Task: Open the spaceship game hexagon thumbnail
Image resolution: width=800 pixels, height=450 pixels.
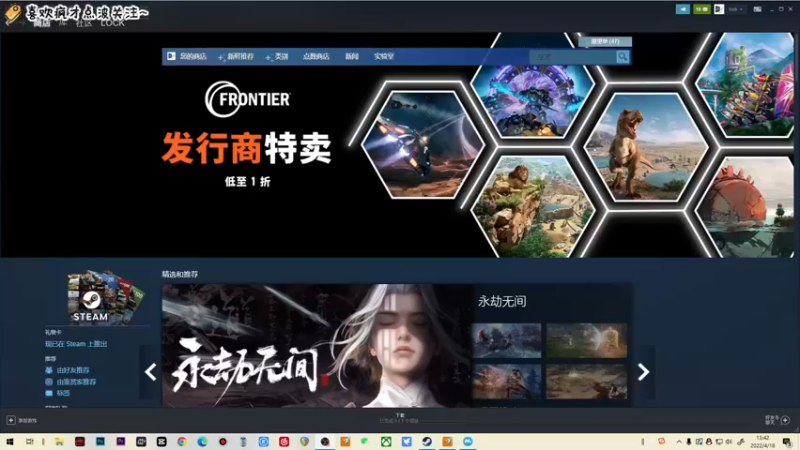Action: point(423,144)
